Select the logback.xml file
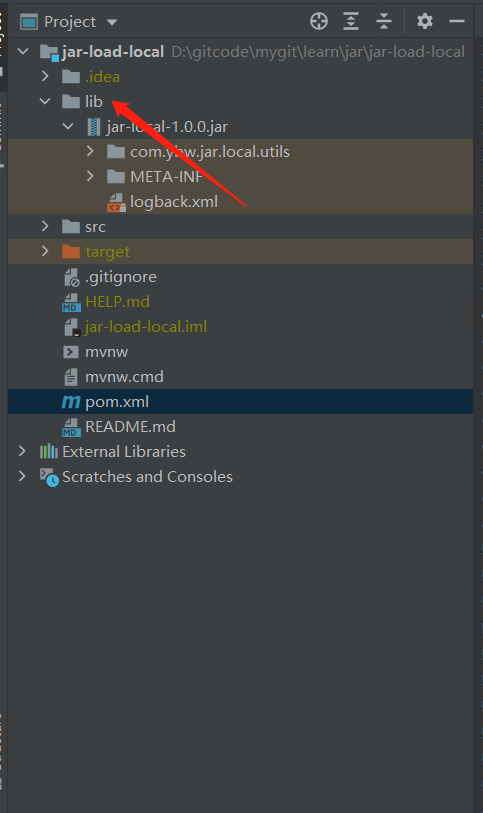 click(x=174, y=202)
